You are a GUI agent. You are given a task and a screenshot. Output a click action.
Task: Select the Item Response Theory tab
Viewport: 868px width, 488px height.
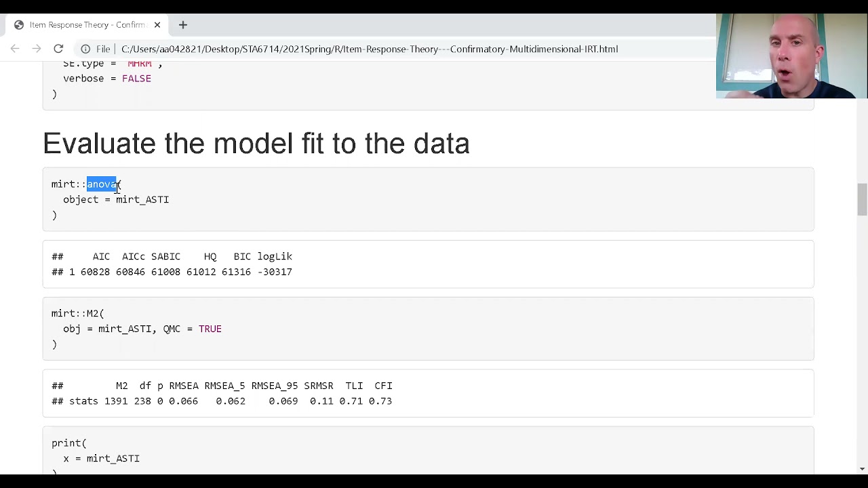click(x=88, y=25)
